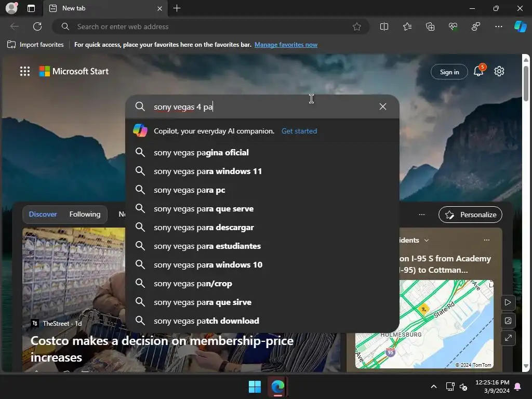Open the Microsoft apps grid launcher
The image size is (532, 399).
25,71
